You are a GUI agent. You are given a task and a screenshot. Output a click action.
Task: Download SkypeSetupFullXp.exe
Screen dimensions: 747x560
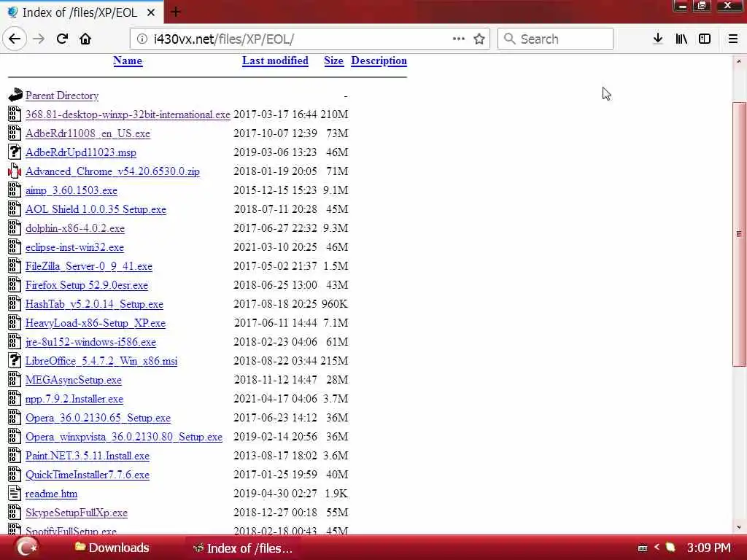click(x=76, y=513)
